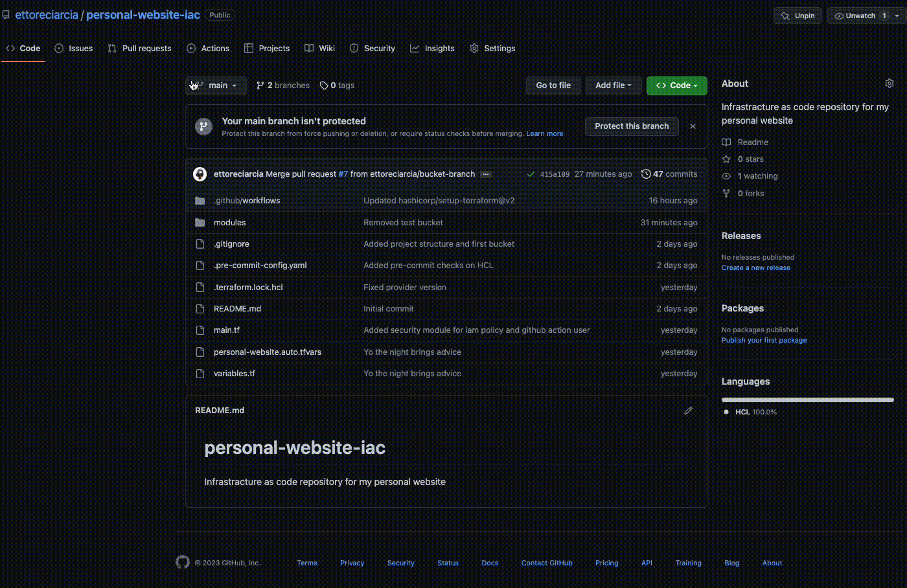Click the Protect this branch button
The height and width of the screenshot is (588, 907).
pyautogui.click(x=632, y=126)
